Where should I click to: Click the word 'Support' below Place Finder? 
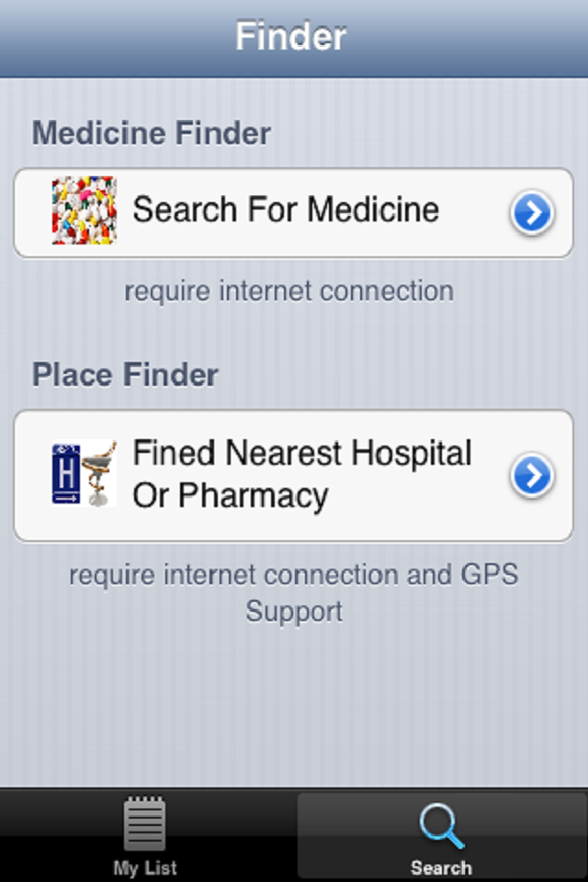point(294,611)
